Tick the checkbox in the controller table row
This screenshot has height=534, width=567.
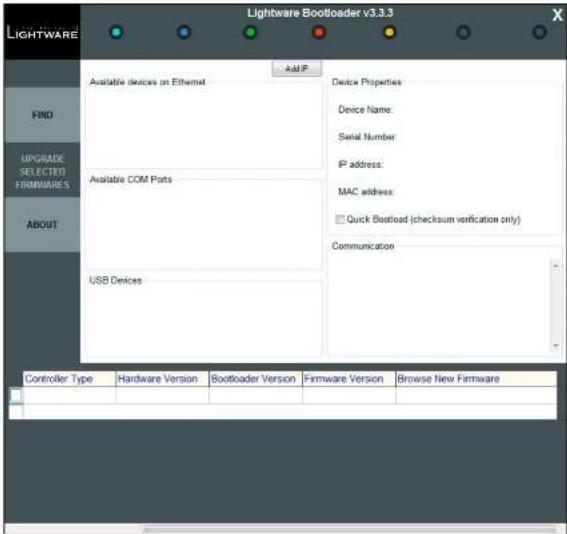click(x=16, y=396)
